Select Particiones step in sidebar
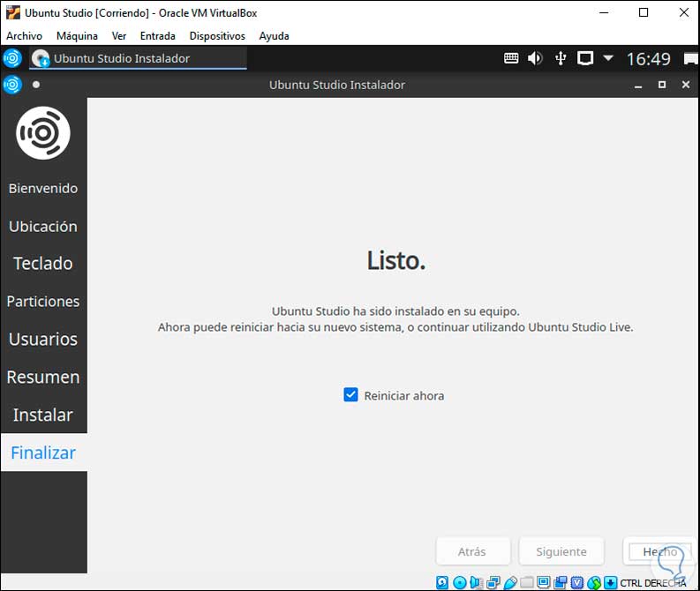The width and height of the screenshot is (700, 591). (x=43, y=302)
